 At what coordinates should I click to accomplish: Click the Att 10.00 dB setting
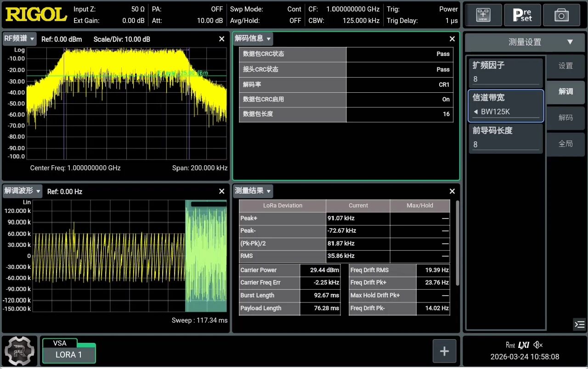(x=187, y=21)
